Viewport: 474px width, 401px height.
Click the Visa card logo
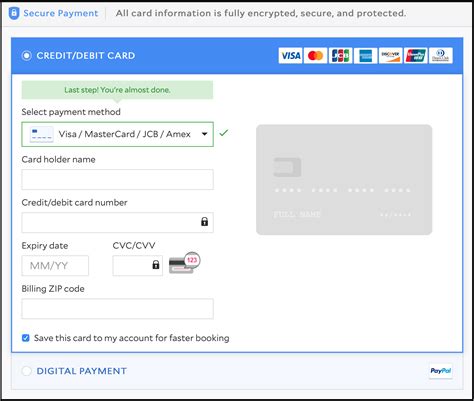(290, 55)
